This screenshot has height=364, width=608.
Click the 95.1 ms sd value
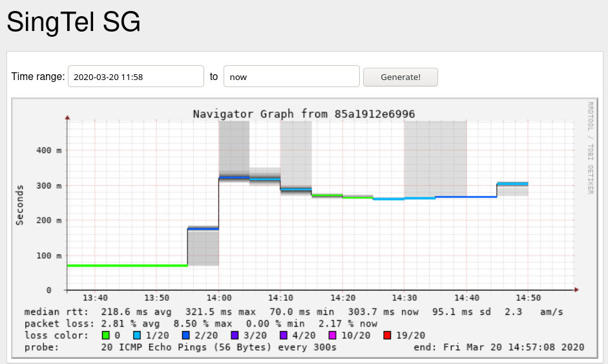[x=461, y=312]
